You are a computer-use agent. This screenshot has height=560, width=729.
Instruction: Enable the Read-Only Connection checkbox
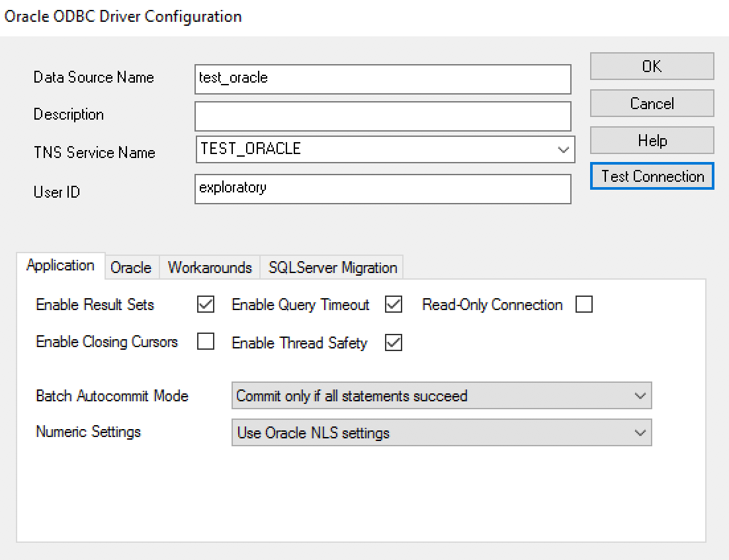pyautogui.click(x=584, y=305)
